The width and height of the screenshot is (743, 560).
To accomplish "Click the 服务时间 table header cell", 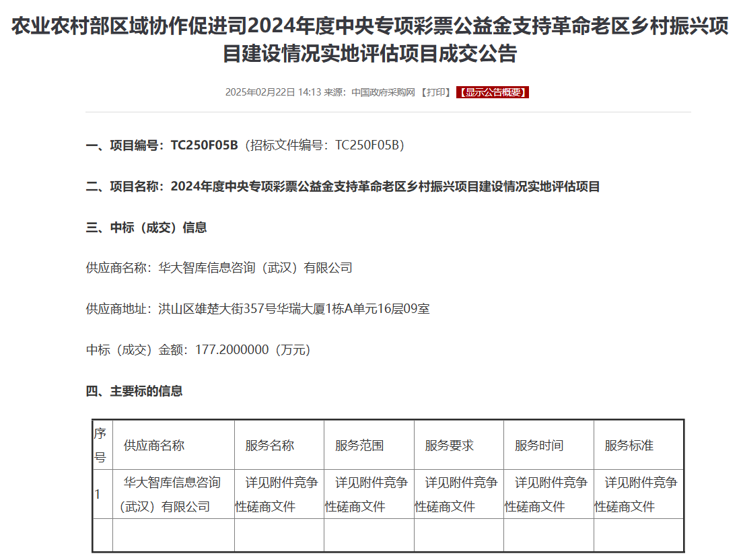I will click(x=549, y=445).
